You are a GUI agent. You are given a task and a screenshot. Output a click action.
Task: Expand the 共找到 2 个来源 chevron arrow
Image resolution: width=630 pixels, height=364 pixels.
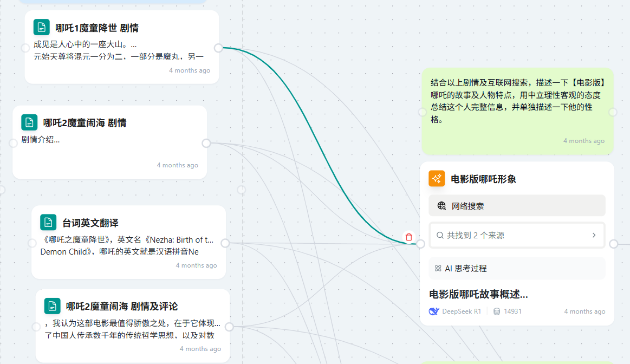pyautogui.click(x=594, y=235)
